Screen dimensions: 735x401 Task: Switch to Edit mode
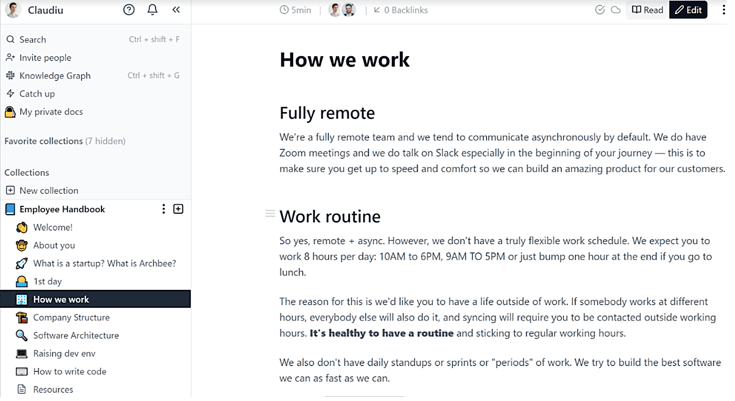coord(688,10)
